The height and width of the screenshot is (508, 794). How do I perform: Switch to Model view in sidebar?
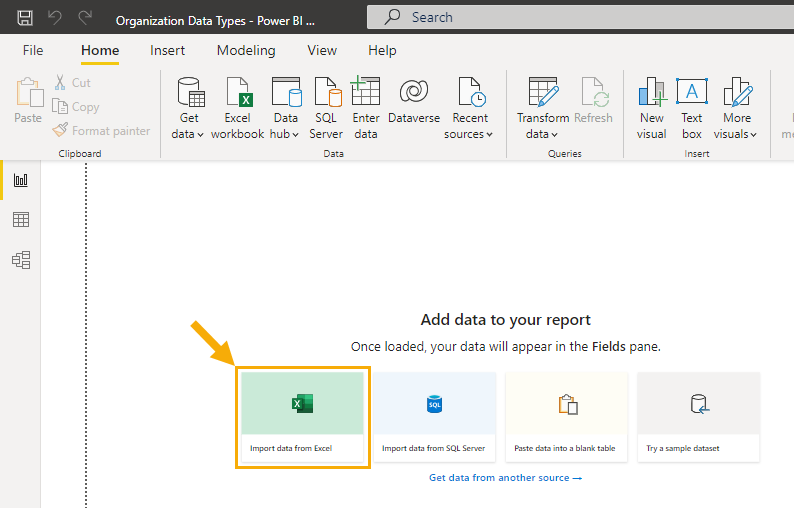(x=21, y=260)
